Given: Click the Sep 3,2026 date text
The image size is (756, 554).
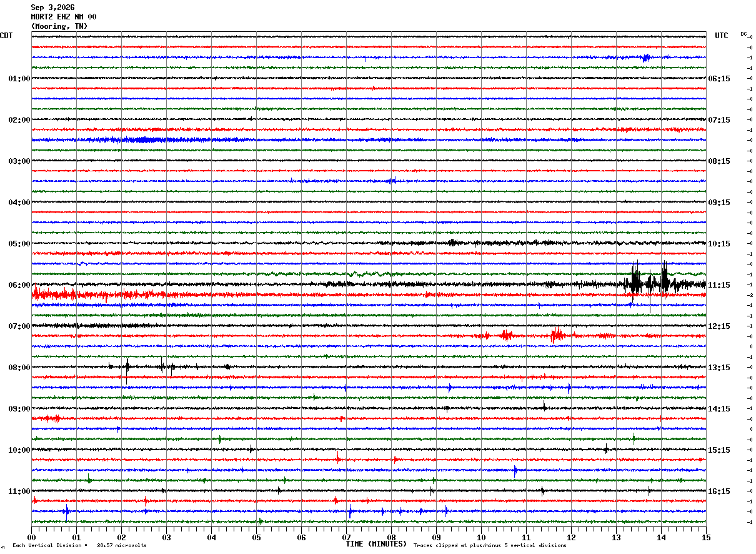Looking at the screenshot, I should (52, 8).
